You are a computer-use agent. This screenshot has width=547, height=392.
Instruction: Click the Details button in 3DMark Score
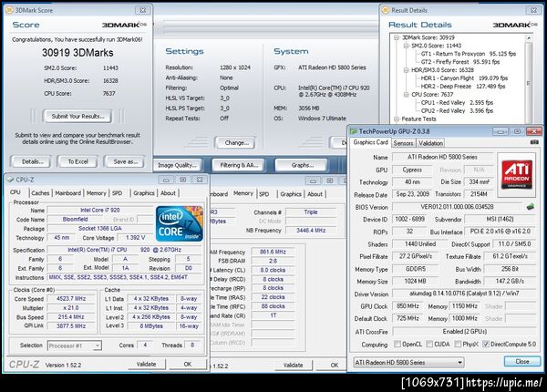[x=32, y=161]
